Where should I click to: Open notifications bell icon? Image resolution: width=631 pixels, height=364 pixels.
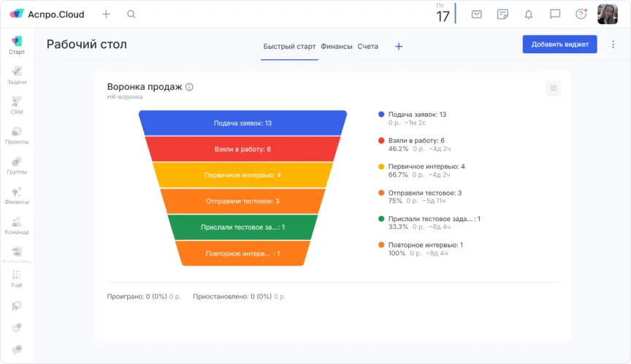[x=529, y=14]
